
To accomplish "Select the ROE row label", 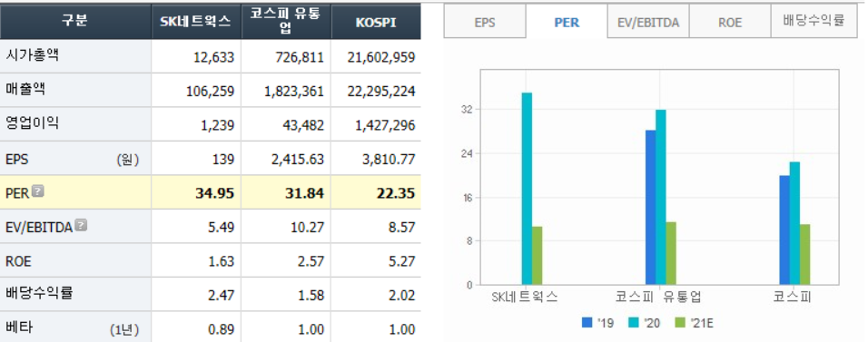I will (18, 260).
